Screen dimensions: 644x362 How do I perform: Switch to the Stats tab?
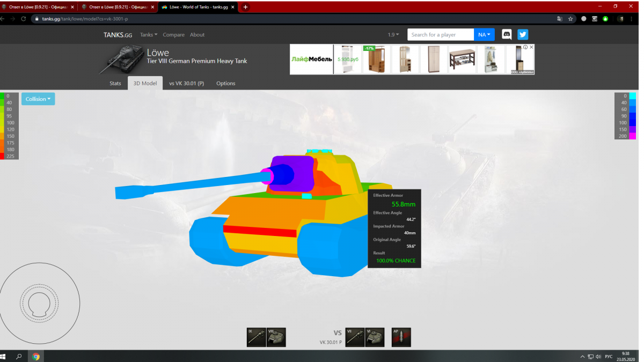(115, 83)
